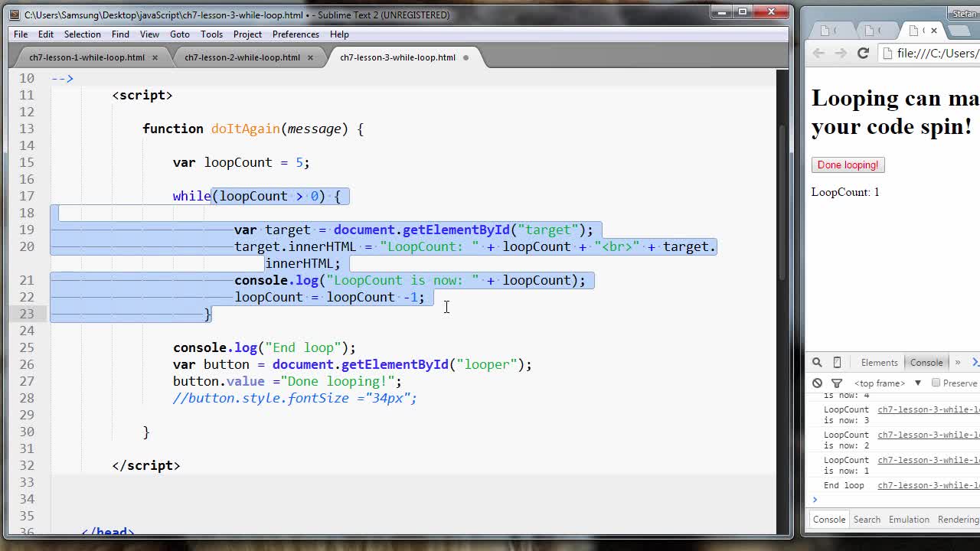Image resolution: width=980 pixels, height=551 pixels.
Task: Toggle DevTools device mode icon
Action: (837, 363)
